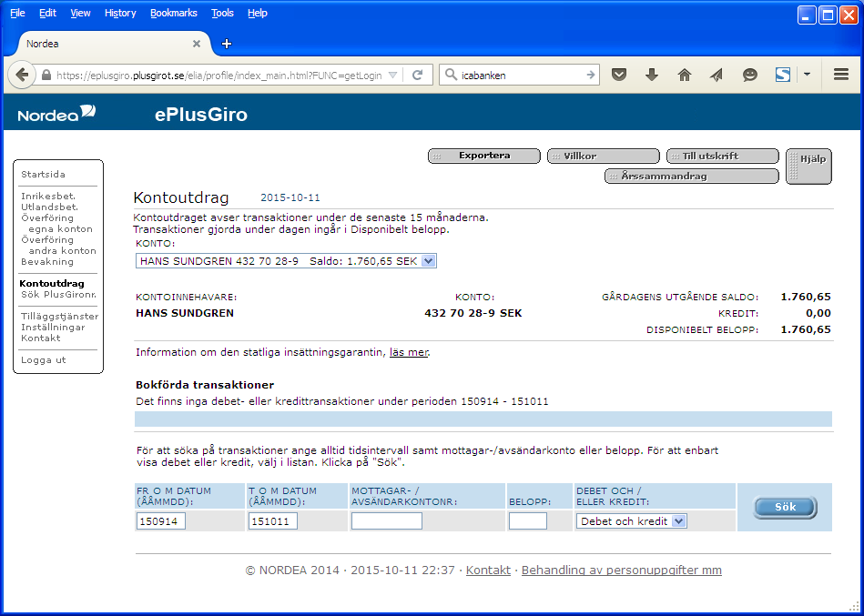Click the paper plane send icon
This screenshot has width=864, height=616.
click(x=717, y=75)
